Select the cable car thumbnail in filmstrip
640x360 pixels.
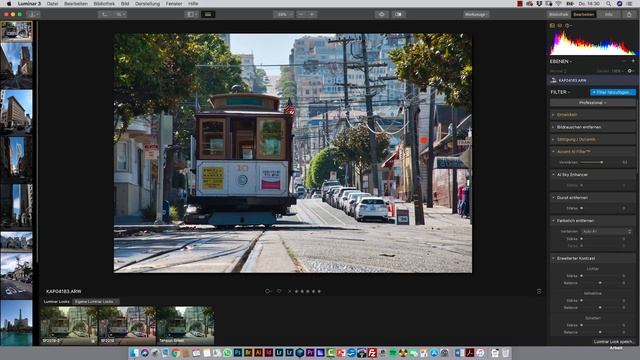(16, 31)
